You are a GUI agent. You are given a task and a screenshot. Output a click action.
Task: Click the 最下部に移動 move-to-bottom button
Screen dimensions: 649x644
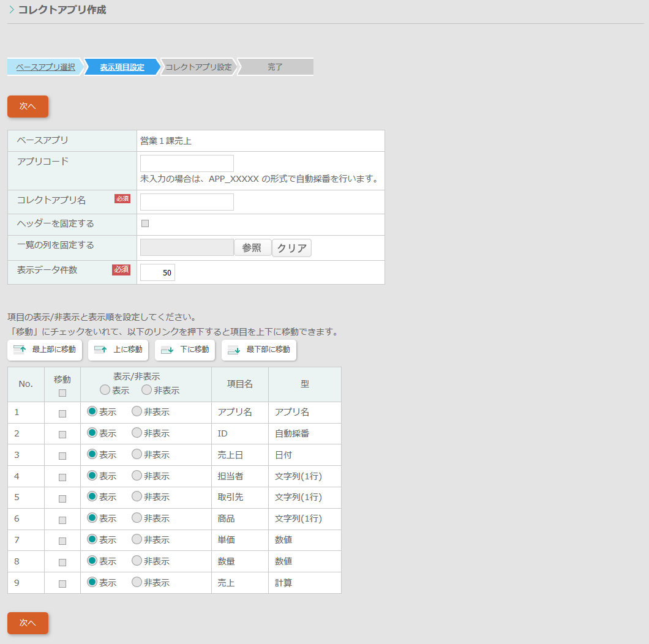tap(259, 350)
